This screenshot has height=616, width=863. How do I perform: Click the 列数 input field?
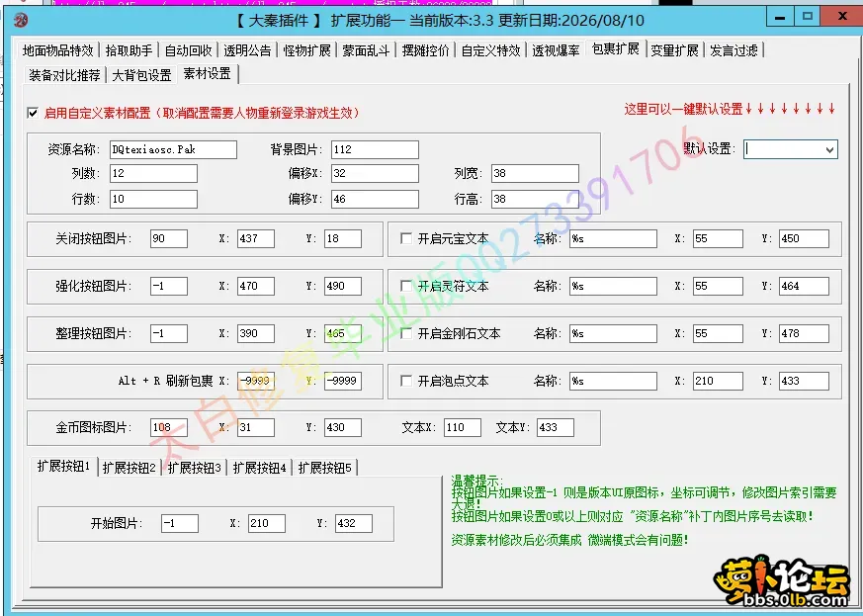pos(153,173)
